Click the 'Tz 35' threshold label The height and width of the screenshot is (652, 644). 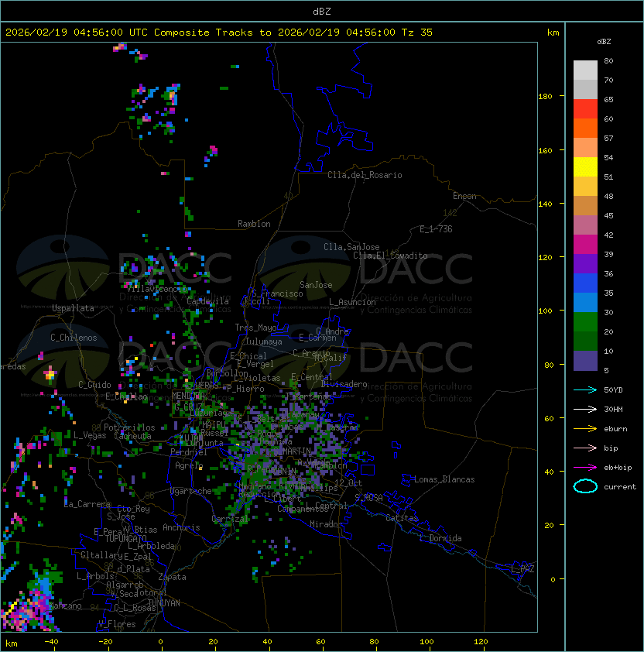click(x=417, y=33)
